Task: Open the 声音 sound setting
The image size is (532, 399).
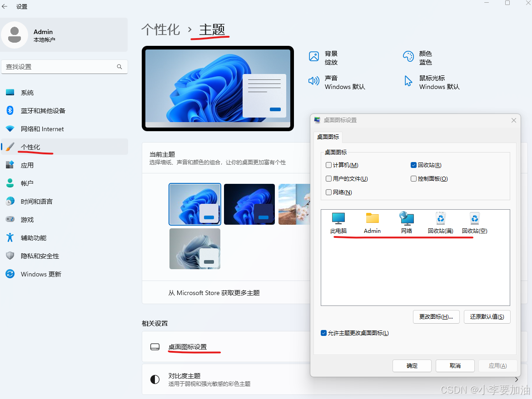Action: click(x=337, y=82)
